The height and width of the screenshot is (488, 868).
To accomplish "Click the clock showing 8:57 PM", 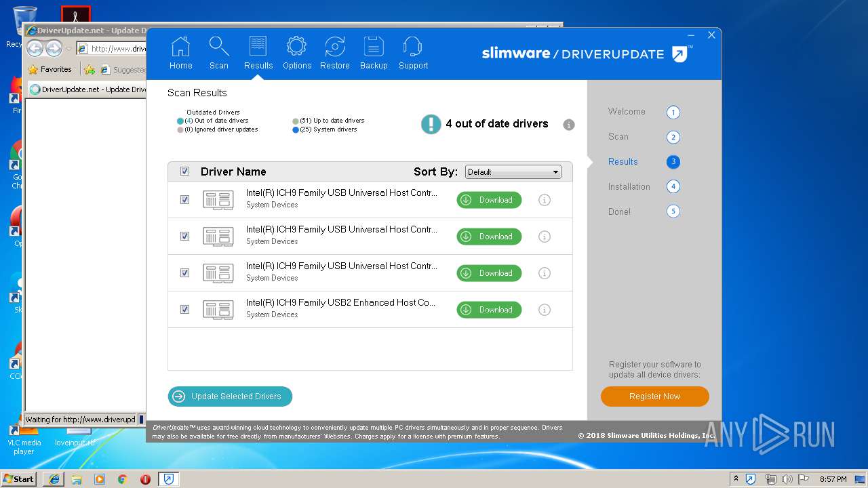I will tap(833, 479).
